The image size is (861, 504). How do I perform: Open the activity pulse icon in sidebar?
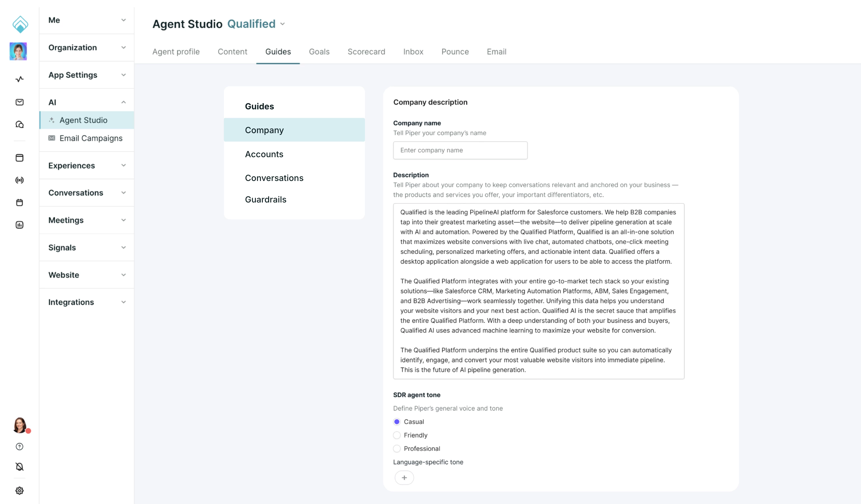(20, 79)
